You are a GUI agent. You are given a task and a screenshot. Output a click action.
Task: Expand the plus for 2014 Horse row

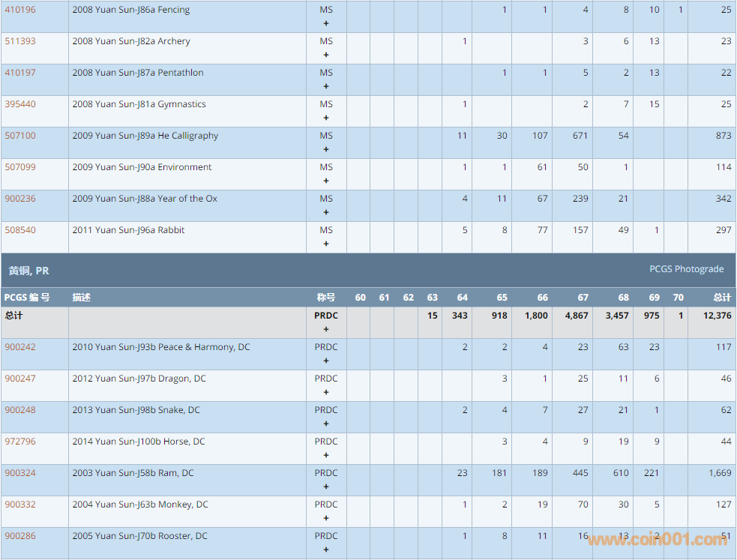pos(326,455)
